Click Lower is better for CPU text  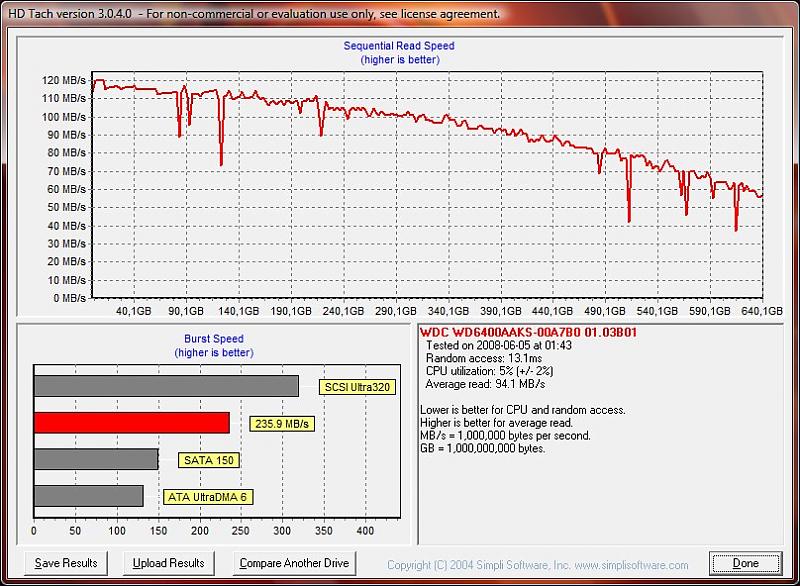coord(522,410)
